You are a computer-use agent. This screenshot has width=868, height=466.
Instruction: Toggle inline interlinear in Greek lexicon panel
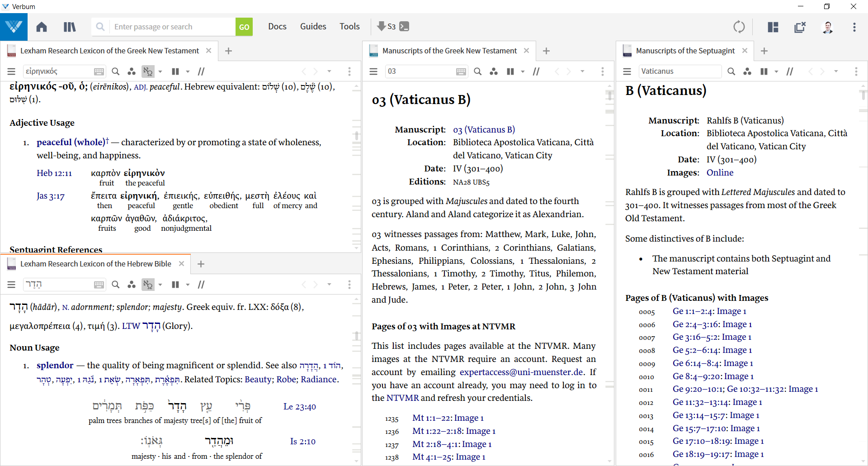(148, 71)
